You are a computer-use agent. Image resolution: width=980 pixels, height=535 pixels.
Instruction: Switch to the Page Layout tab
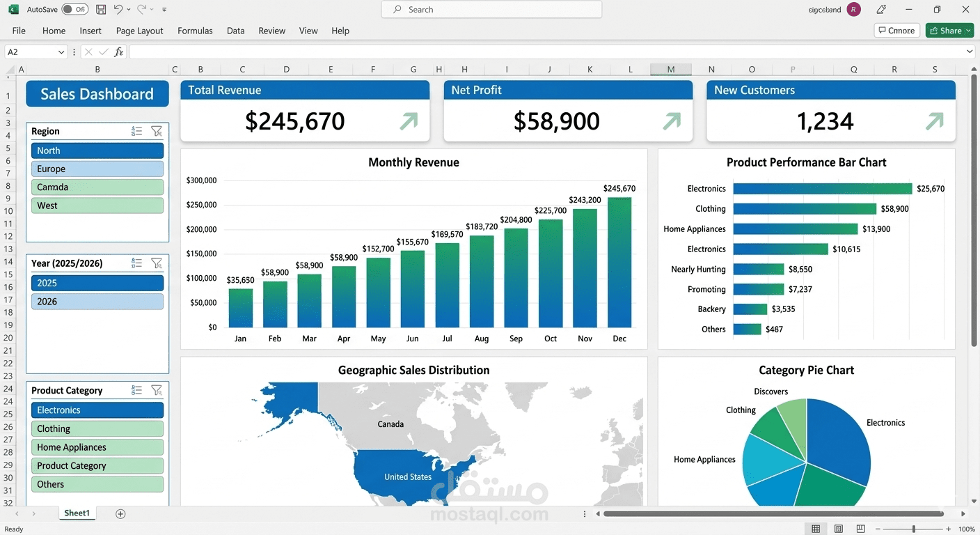click(x=139, y=31)
